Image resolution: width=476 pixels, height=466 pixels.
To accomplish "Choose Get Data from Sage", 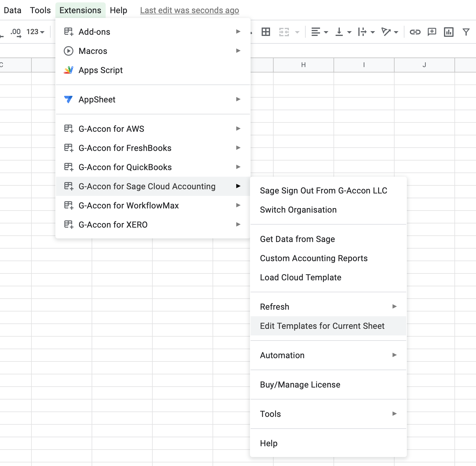I will [328, 239].
